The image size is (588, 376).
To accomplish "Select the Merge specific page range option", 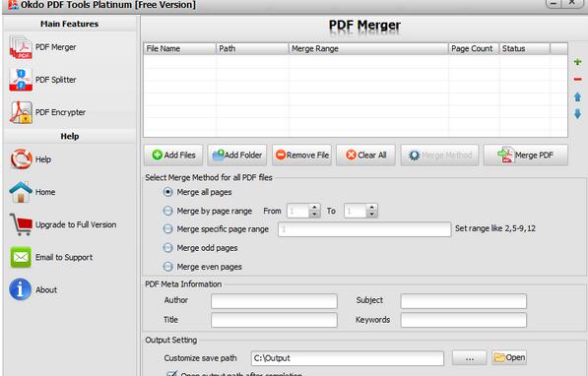I will pyautogui.click(x=168, y=229).
